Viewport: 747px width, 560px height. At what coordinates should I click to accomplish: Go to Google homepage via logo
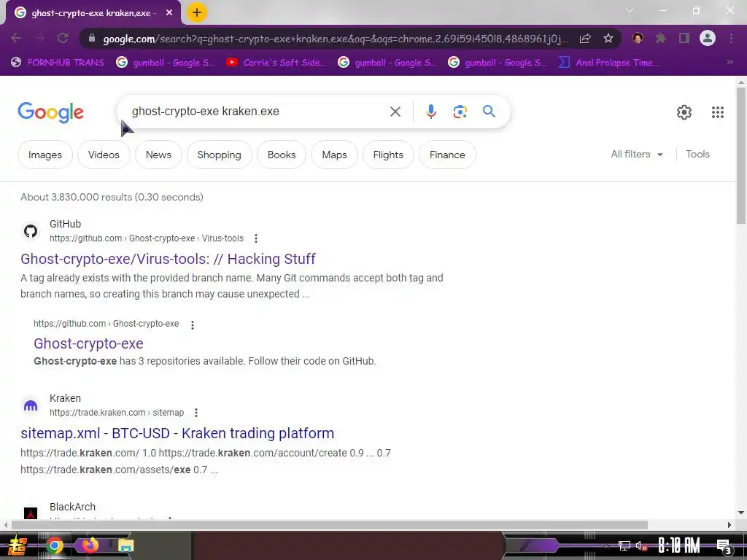pos(50,112)
